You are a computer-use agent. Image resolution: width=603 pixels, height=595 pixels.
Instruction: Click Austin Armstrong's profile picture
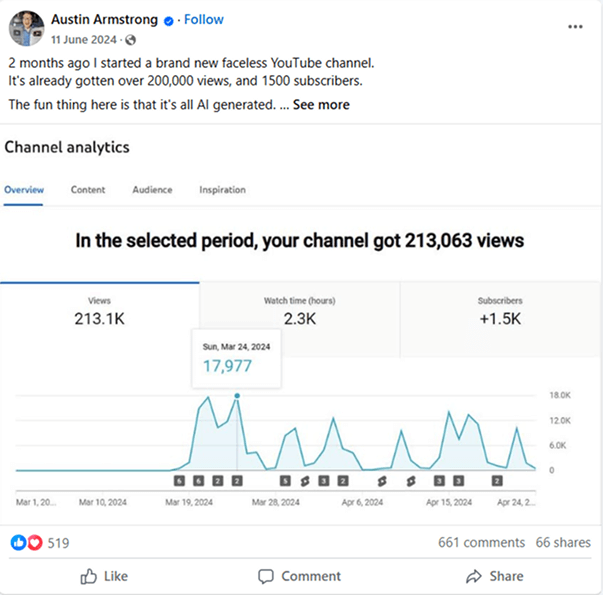tap(27, 28)
